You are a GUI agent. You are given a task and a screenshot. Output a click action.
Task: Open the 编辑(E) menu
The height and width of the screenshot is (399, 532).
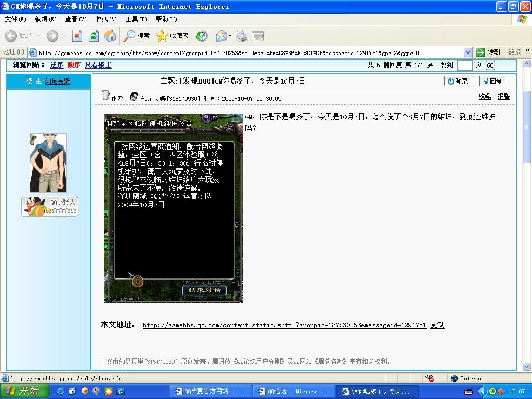[x=46, y=19]
